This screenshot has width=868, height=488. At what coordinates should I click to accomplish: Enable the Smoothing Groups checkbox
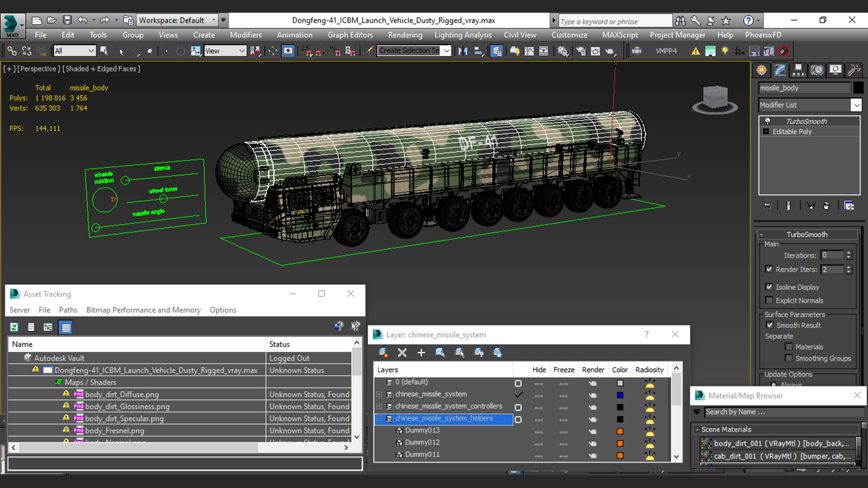789,358
